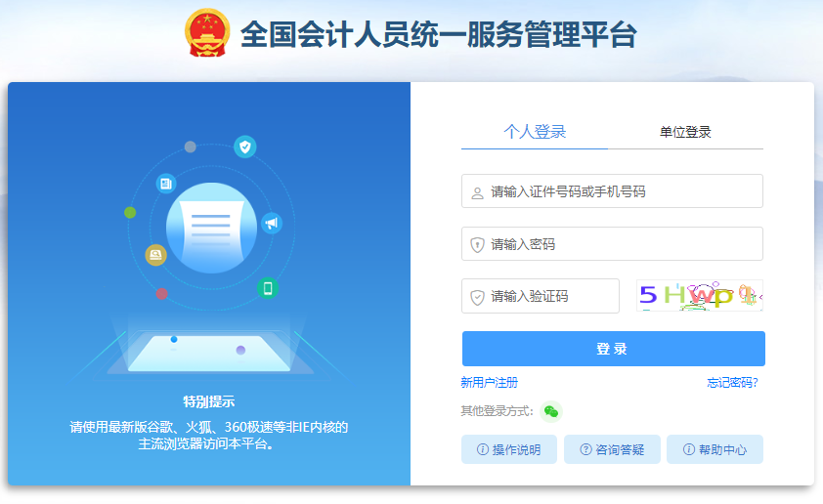Click the document icon in orbit graphic

166,184
